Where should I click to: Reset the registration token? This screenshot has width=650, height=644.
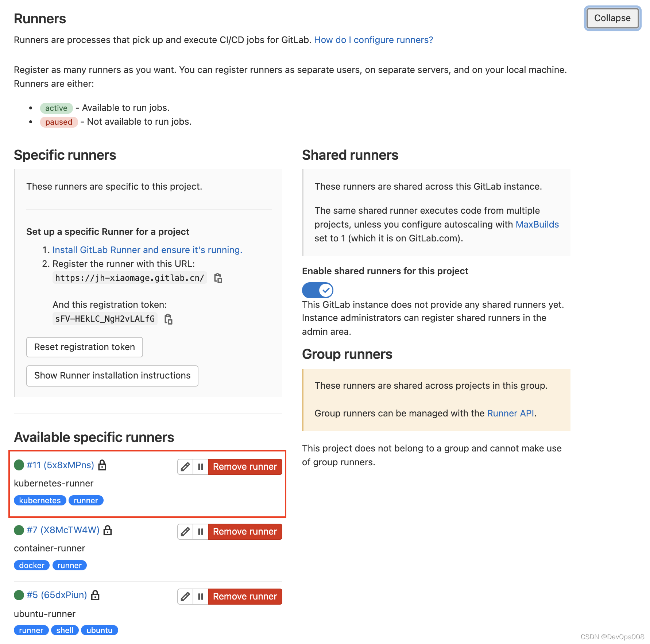[84, 347]
